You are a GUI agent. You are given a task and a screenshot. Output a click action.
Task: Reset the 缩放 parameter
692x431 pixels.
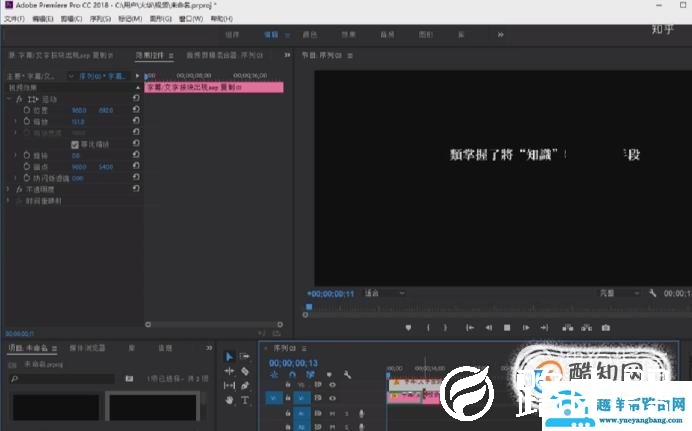pos(136,120)
